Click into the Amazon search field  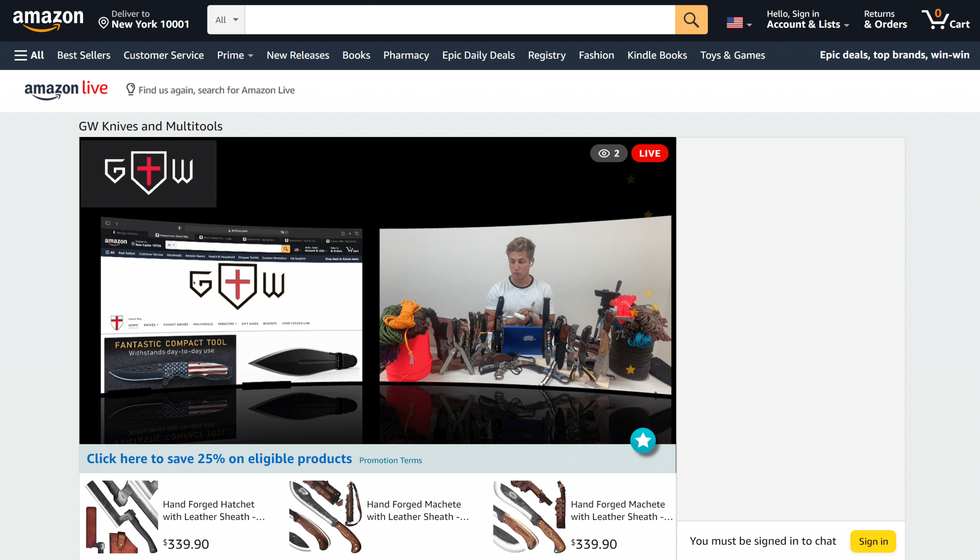[x=459, y=20]
